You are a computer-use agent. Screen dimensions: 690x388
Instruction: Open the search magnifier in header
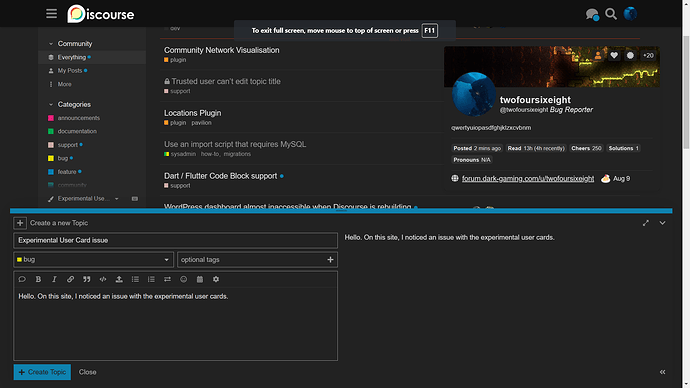point(611,14)
